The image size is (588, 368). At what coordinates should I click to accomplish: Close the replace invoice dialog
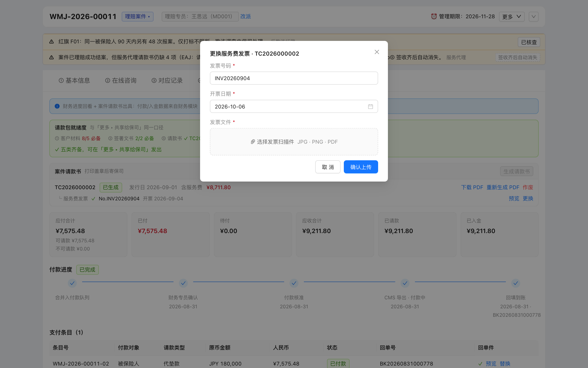pos(377,52)
